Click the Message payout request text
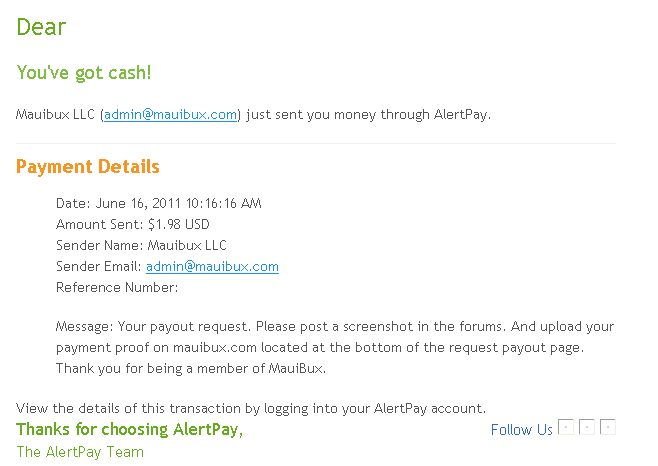658x466 pixels. (x=335, y=337)
